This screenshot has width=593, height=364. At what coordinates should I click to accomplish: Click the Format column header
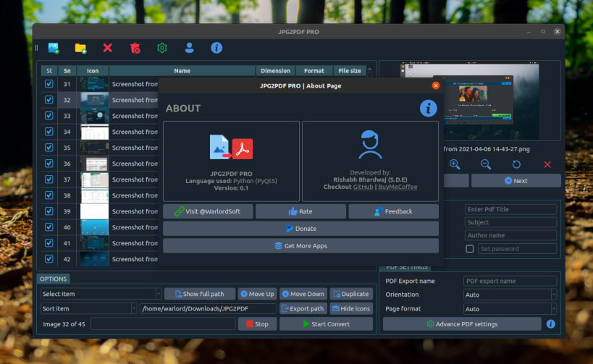coord(314,71)
